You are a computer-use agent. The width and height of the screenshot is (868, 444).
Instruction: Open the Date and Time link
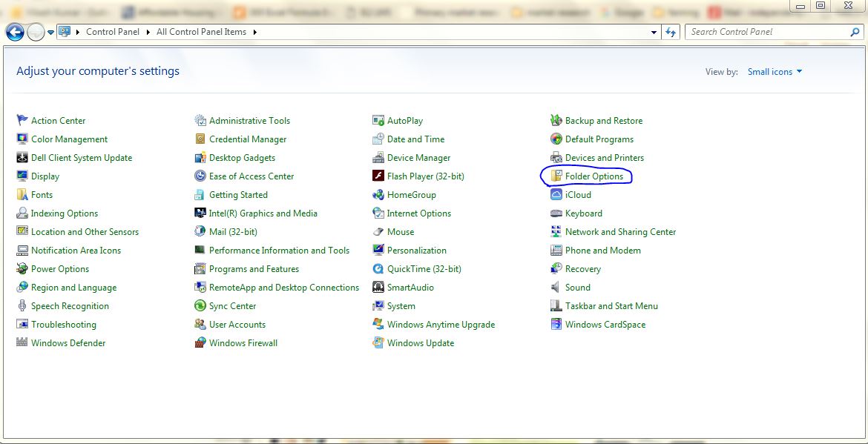[415, 139]
